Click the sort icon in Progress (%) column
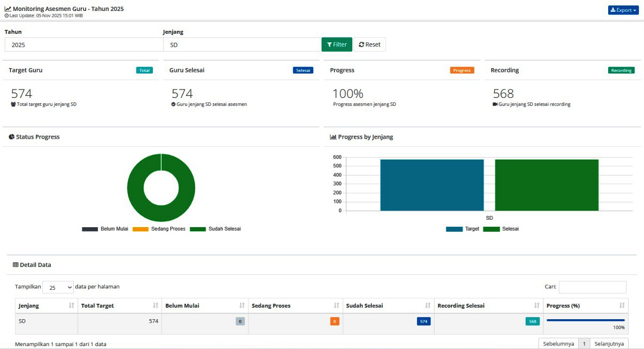Viewport: 644px width, 349px height. (x=622, y=305)
